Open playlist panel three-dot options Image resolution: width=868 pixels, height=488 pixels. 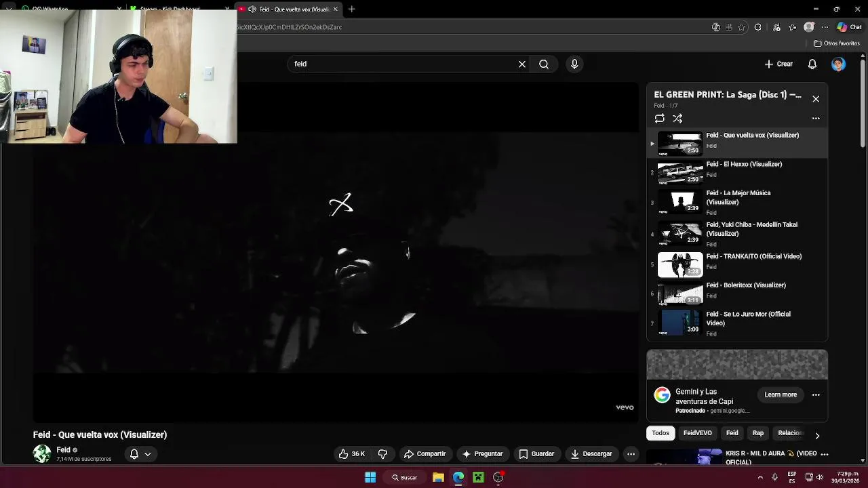coord(816,119)
